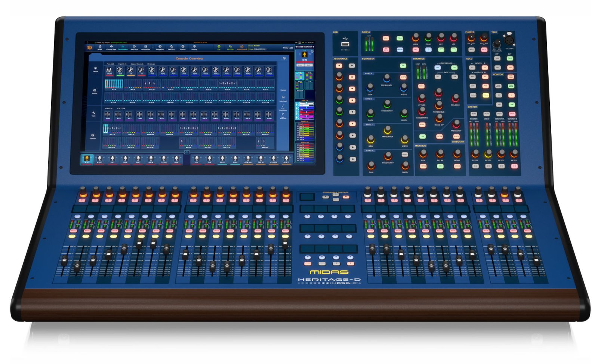Select the BASS channel microphone icon
This screenshot has width=598, height=364.
tap(222, 159)
